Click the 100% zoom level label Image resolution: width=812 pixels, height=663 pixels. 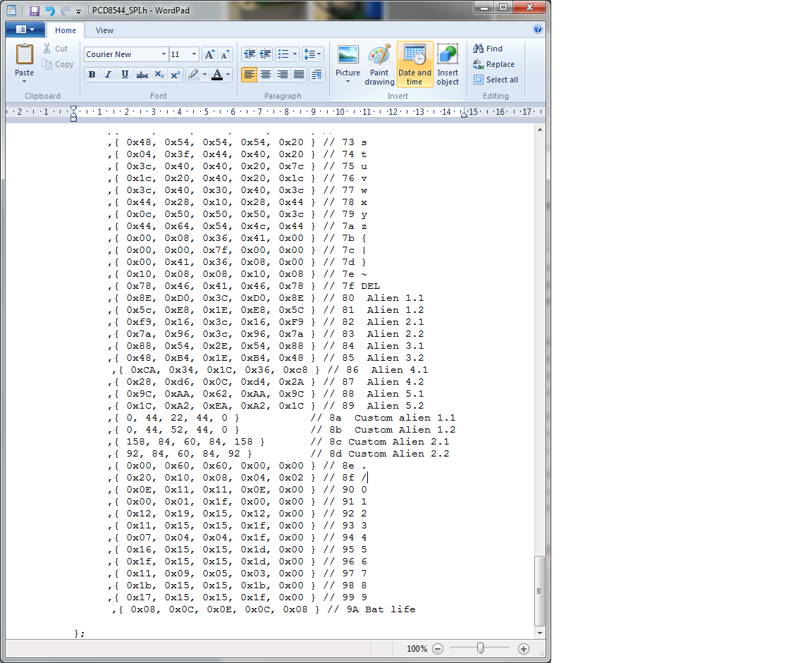coord(417,648)
